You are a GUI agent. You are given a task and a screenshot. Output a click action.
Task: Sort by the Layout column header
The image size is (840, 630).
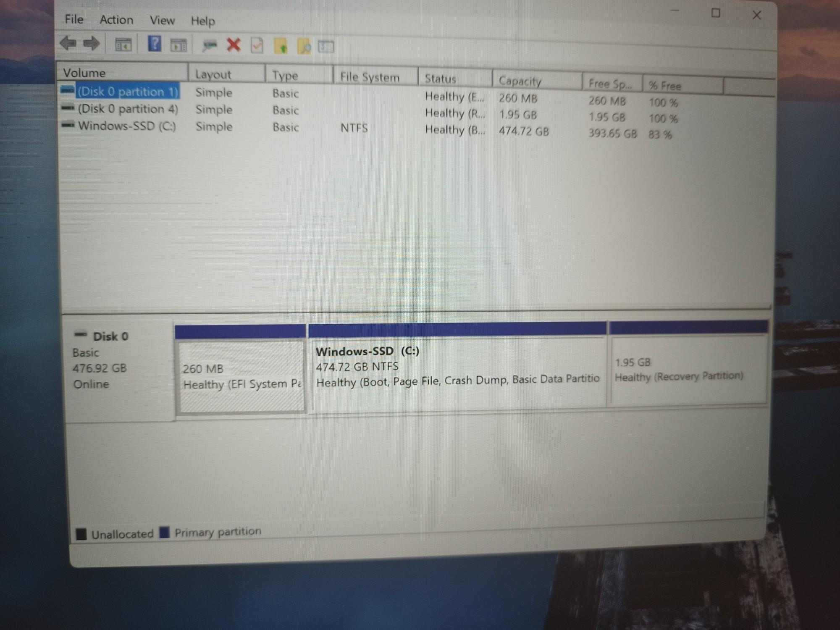227,74
